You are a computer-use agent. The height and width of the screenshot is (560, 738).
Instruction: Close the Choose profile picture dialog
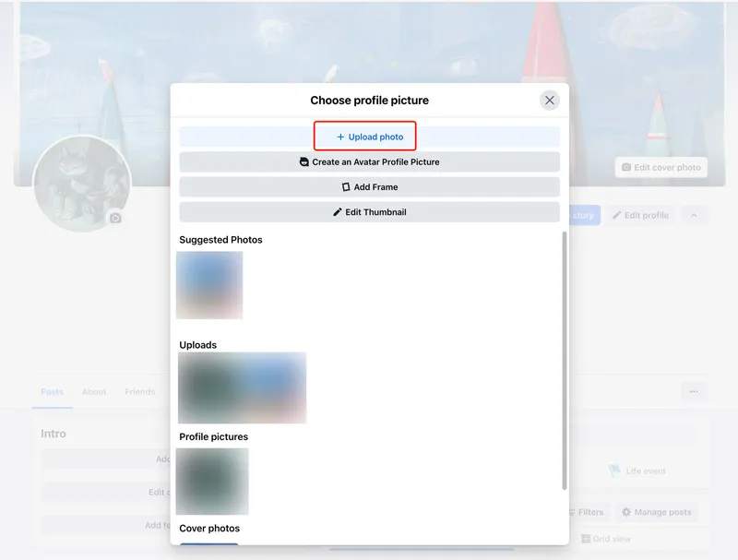click(549, 101)
